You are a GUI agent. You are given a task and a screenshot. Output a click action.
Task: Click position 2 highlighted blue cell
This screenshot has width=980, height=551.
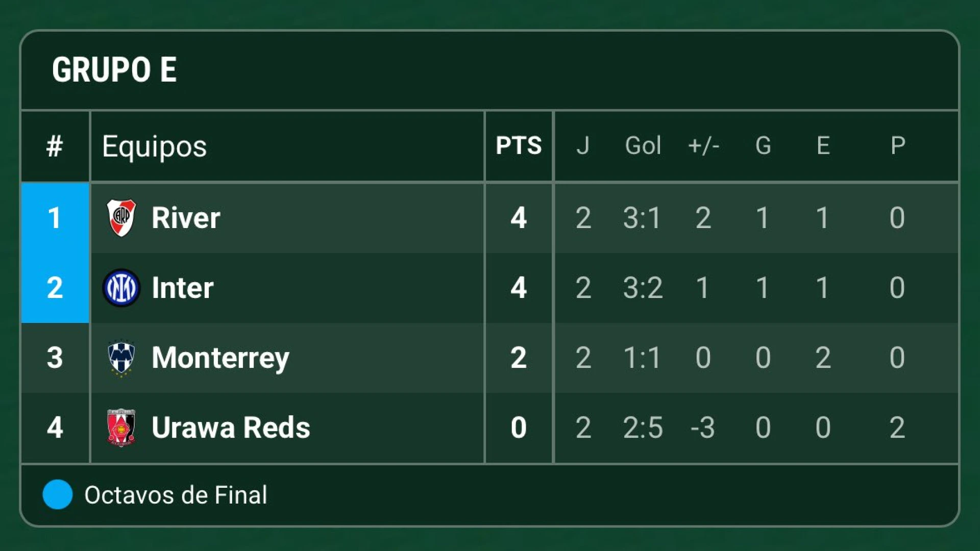[x=55, y=288]
